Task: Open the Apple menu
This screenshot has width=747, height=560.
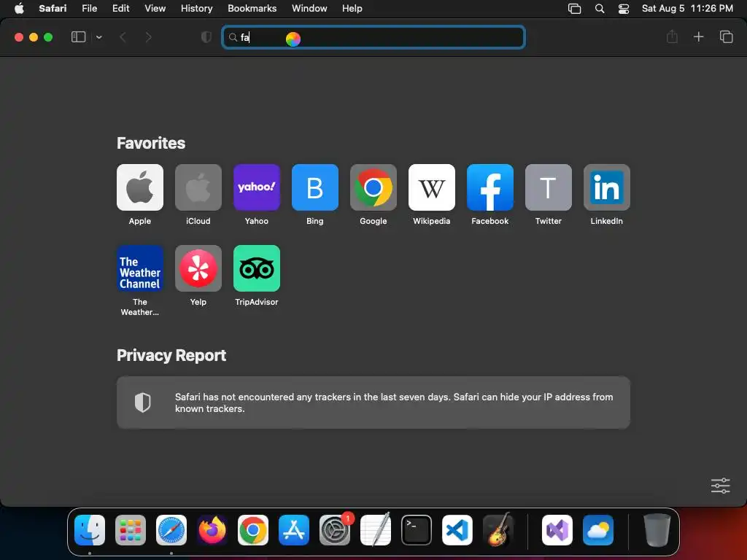Action: tap(19, 8)
